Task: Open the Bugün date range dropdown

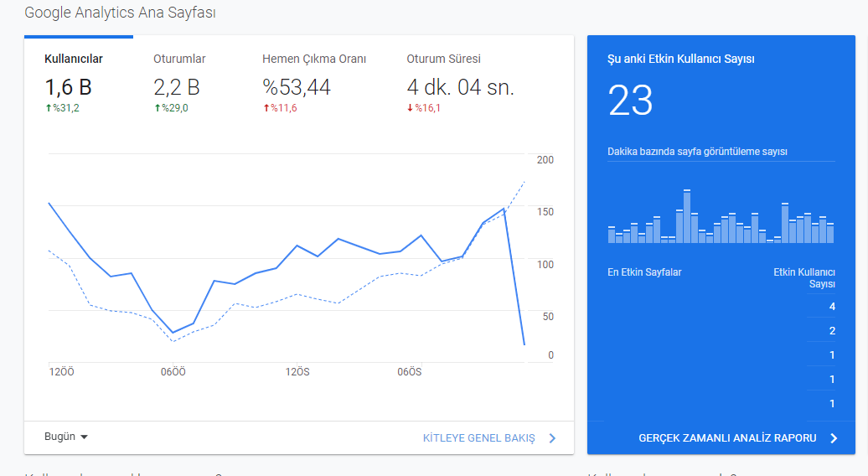Action: tap(66, 437)
